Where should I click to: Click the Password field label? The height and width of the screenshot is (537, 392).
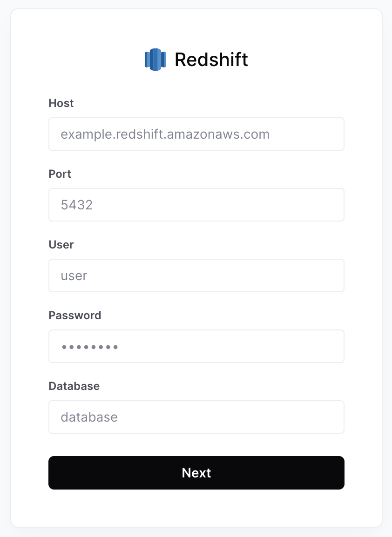click(74, 315)
